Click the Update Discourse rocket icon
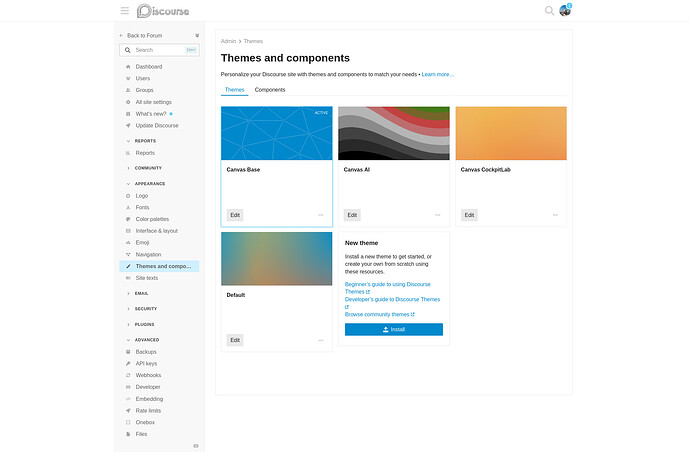The width and height of the screenshot is (690, 452). pyautogui.click(x=128, y=125)
